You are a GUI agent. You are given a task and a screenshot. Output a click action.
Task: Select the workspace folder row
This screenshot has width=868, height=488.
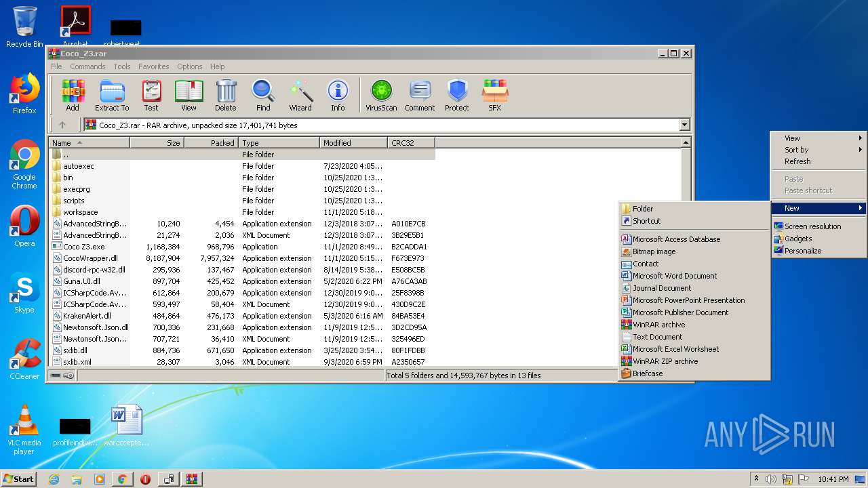coord(242,212)
